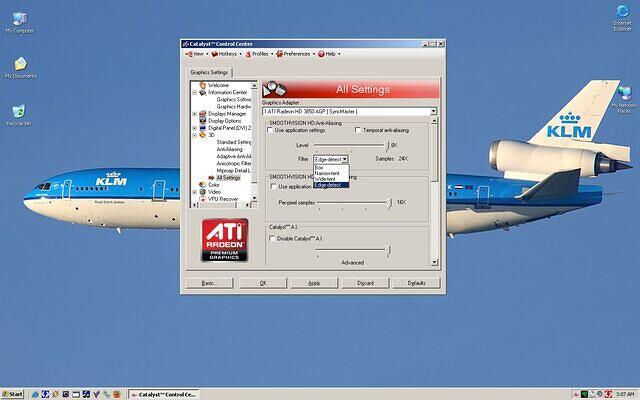Click the Discard button

pos(365,283)
